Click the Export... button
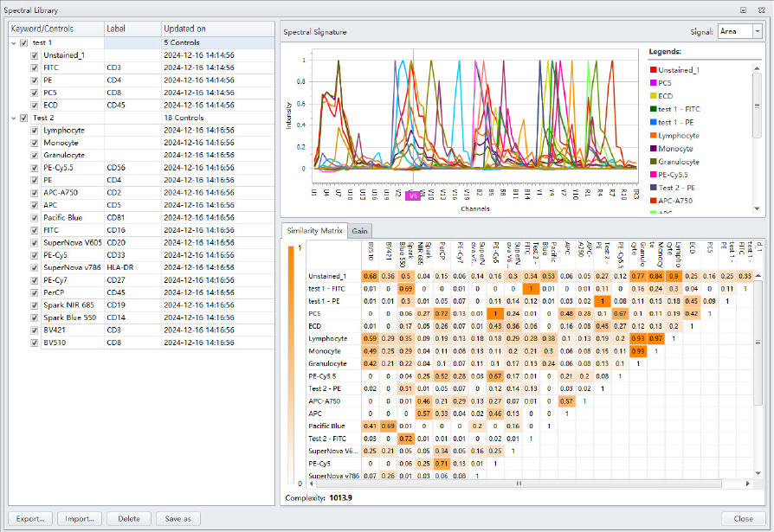774x532 pixels. coord(30,518)
